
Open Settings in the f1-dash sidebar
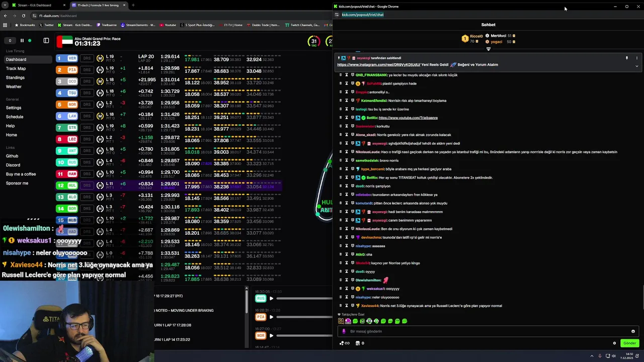tap(14, 108)
